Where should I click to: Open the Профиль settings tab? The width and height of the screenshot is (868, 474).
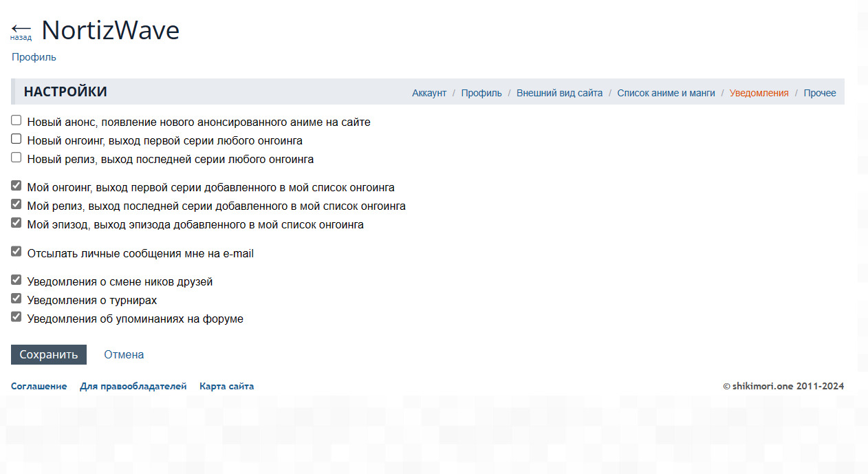coord(481,93)
